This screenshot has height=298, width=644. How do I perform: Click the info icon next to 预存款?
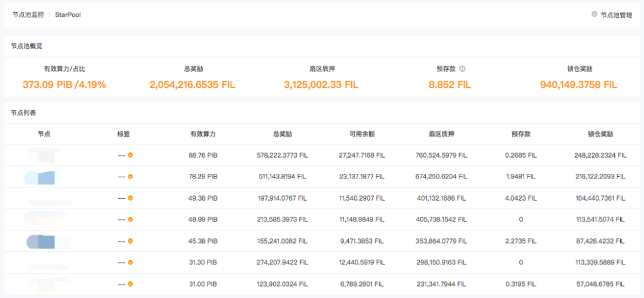pyautogui.click(x=462, y=69)
